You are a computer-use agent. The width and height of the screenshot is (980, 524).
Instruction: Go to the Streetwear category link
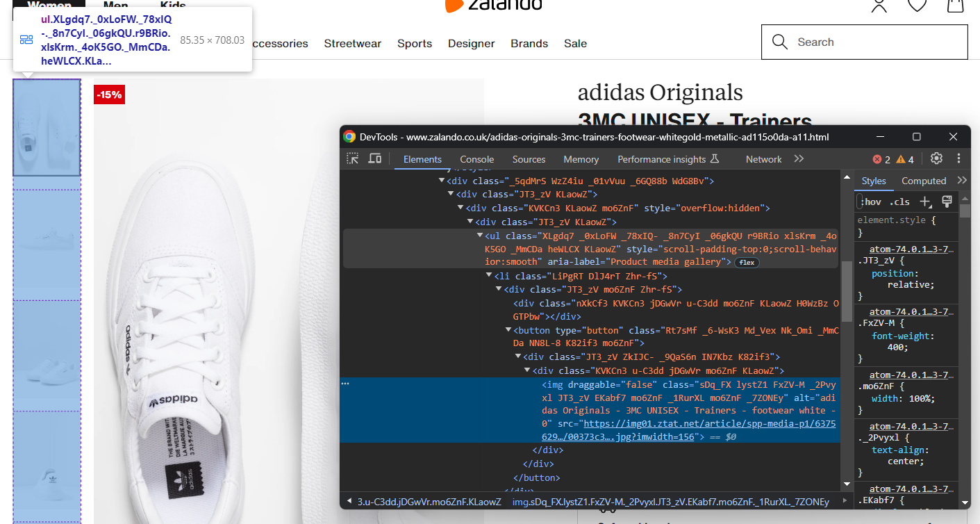(x=352, y=43)
